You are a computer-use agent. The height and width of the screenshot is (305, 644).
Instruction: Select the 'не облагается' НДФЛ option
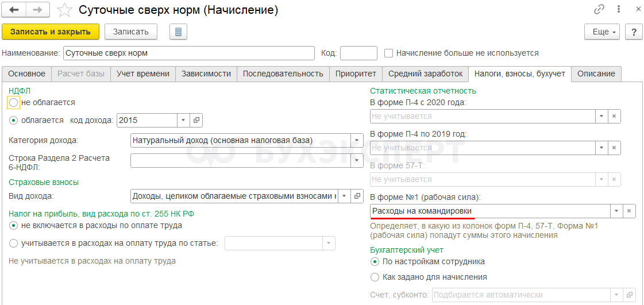click(14, 102)
